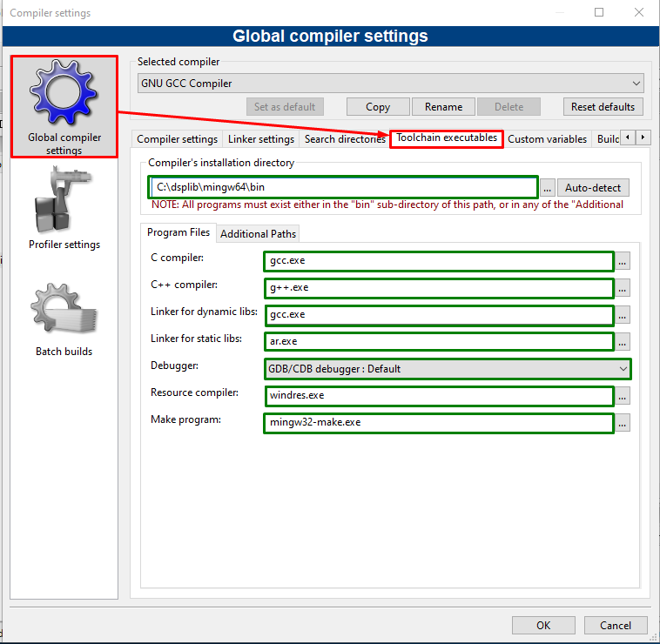Viewport: 660px width, 644px height.
Task: Open the Search directories tab
Action: pyautogui.click(x=345, y=139)
